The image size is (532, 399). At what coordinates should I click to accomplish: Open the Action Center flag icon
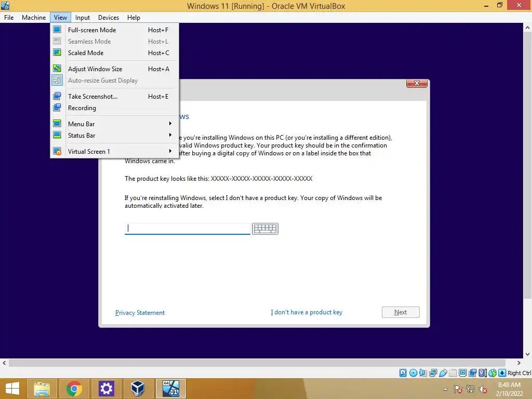click(x=458, y=389)
